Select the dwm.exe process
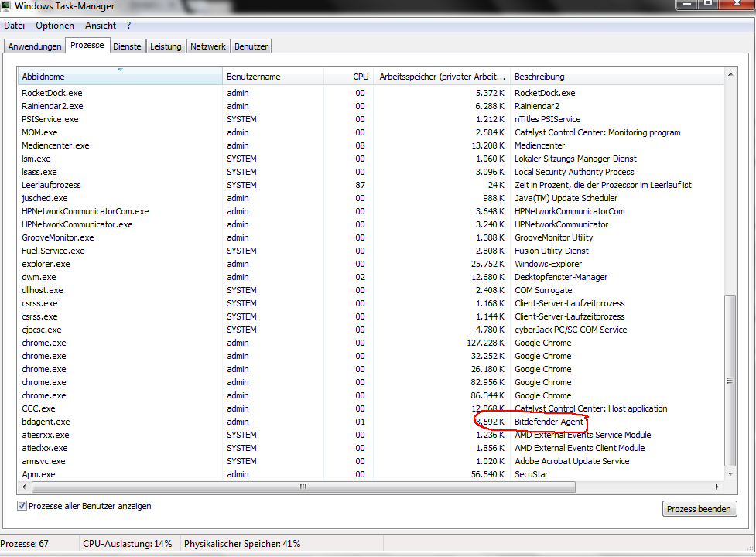This screenshot has width=756, height=557. (x=371, y=277)
